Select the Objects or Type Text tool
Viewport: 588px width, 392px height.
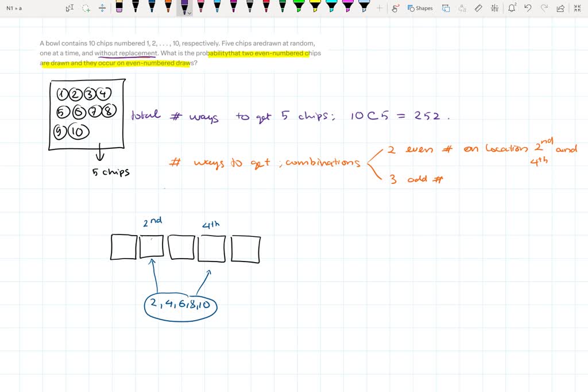69,8
